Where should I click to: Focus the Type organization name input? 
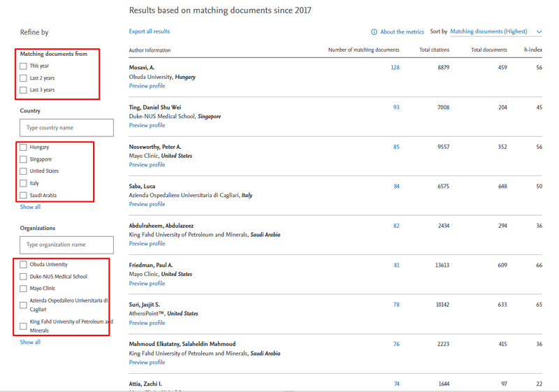click(x=67, y=245)
